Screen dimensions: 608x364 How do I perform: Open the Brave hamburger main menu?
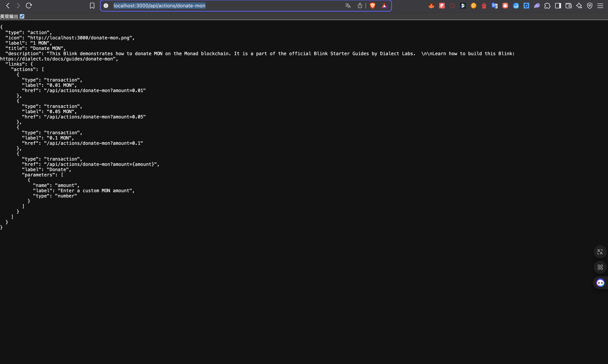[x=600, y=6]
